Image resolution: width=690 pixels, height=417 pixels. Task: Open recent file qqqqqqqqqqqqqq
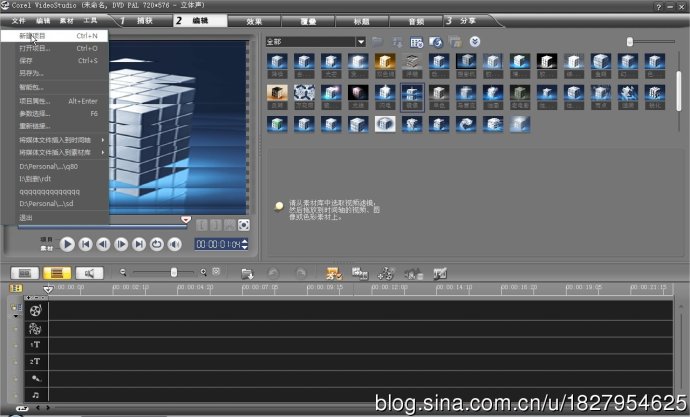click(55, 191)
